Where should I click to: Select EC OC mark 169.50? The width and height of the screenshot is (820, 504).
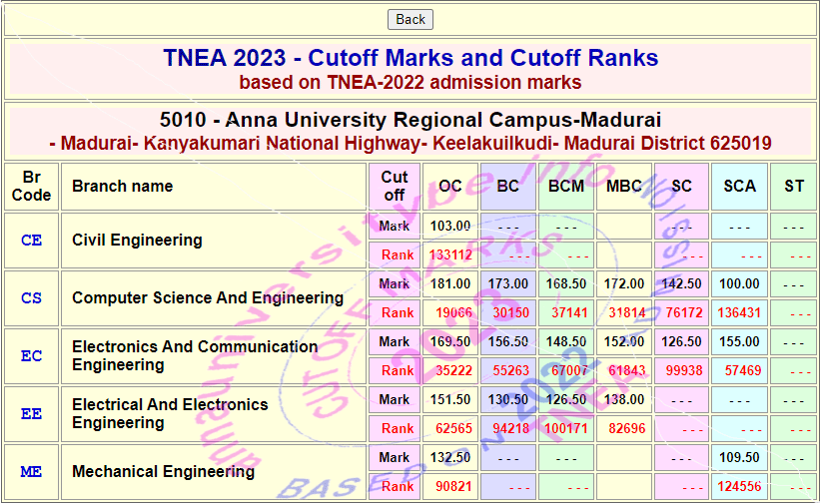[x=450, y=342]
